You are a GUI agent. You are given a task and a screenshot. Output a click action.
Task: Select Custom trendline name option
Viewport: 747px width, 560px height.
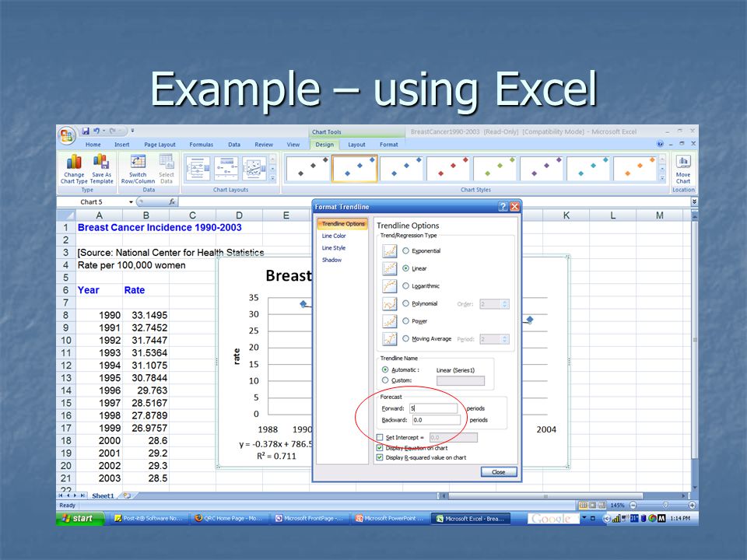click(385, 380)
